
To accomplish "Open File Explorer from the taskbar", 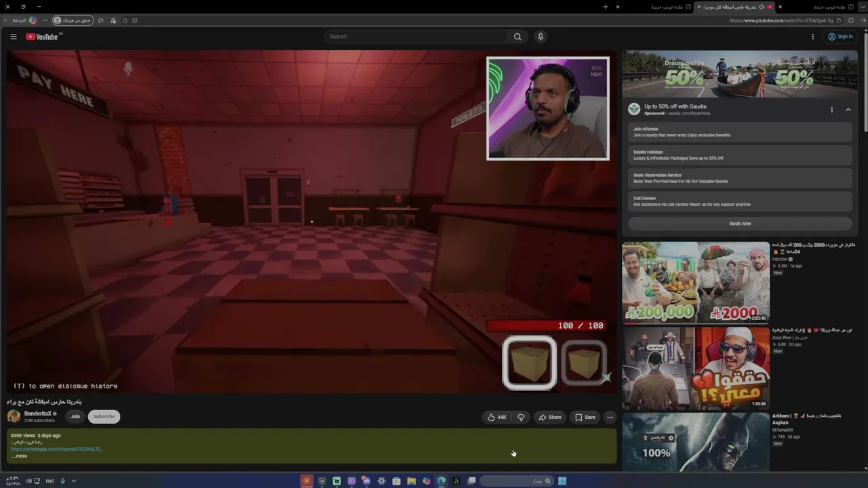I will pyautogui.click(x=411, y=481).
